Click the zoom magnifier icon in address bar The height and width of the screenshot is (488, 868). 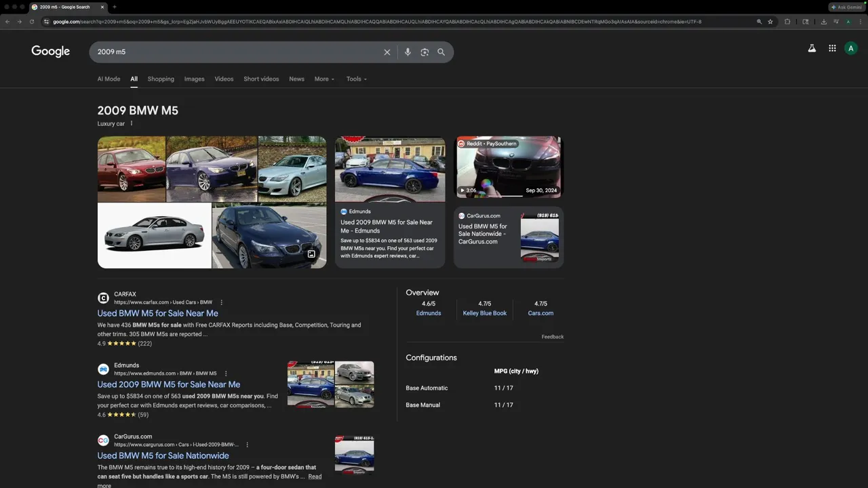(x=759, y=22)
